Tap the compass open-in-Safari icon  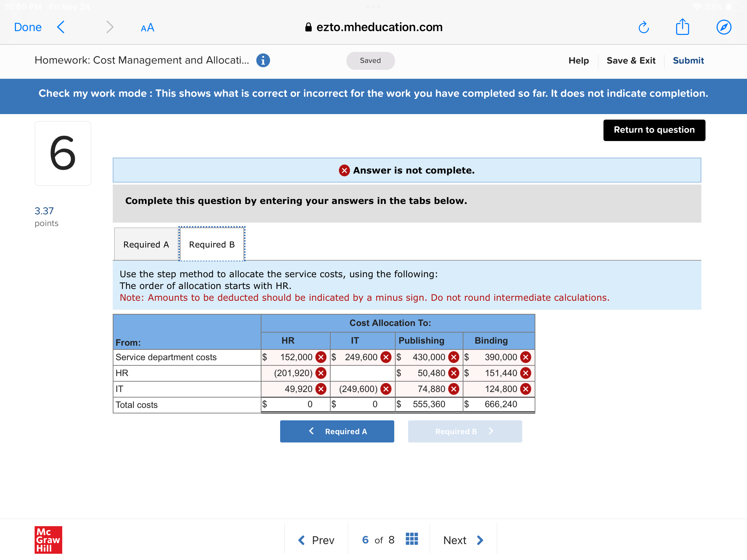pos(723,27)
